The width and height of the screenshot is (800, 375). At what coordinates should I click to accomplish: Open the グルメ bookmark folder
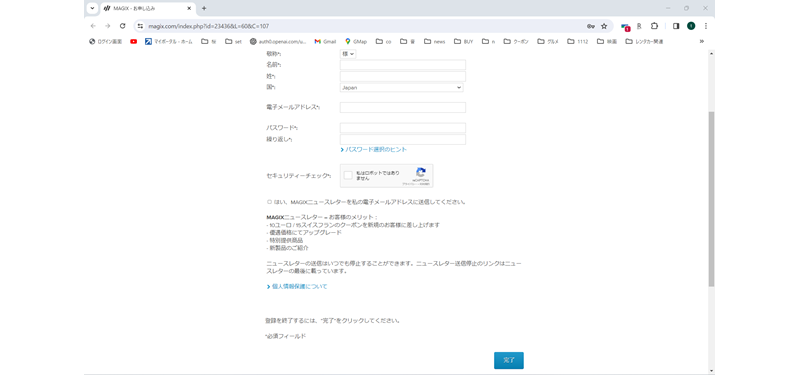tap(548, 42)
